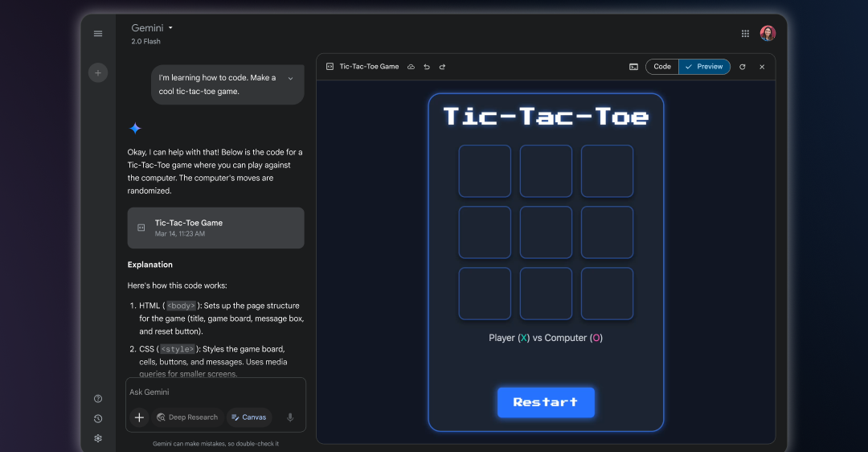The width and height of the screenshot is (868, 452).
Task: Open the Google apps grid
Action: 745,34
